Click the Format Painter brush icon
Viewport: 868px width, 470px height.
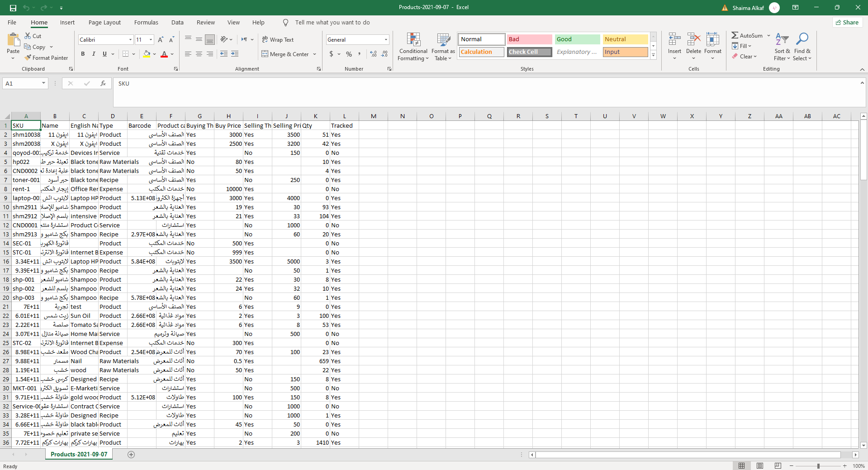click(28, 58)
